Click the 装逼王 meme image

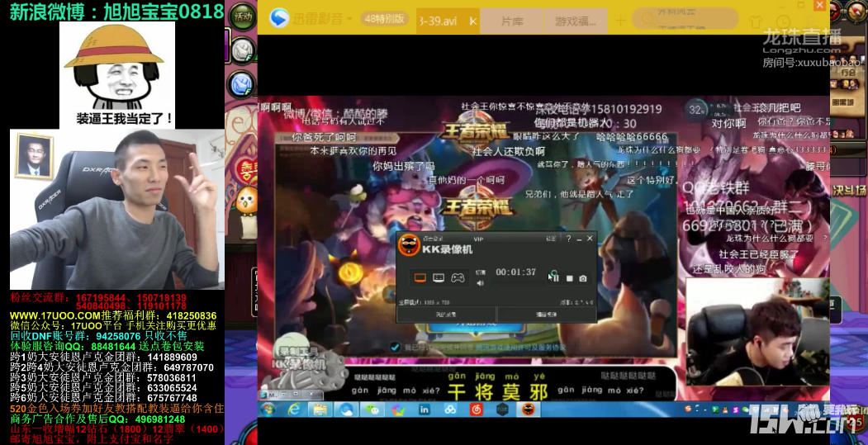point(117,75)
